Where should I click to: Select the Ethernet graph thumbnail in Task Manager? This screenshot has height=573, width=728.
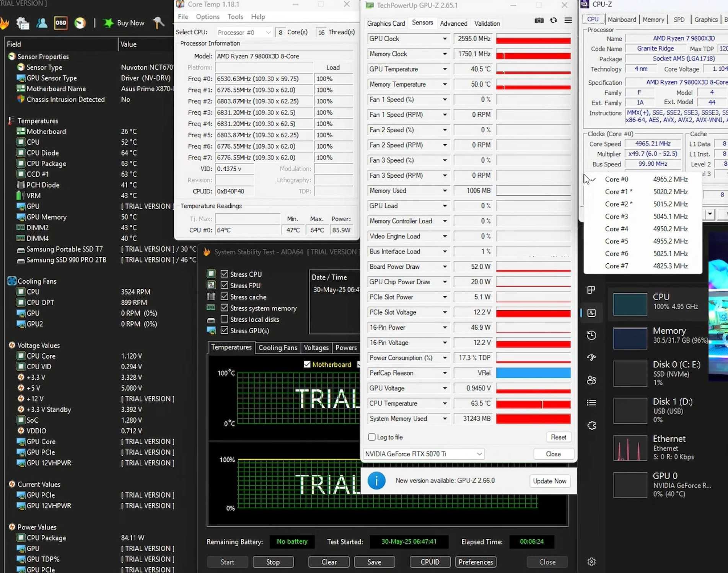click(x=630, y=448)
